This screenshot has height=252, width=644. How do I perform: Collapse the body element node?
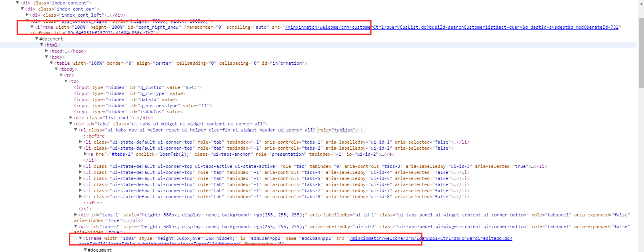click(46, 57)
